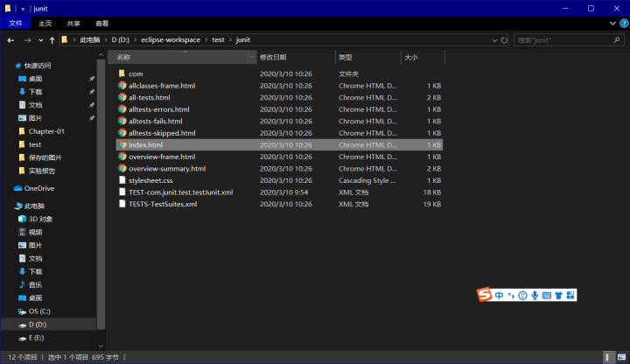Click D (D:) in the address path
The width and height of the screenshot is (630, 364).
(120, 39)
